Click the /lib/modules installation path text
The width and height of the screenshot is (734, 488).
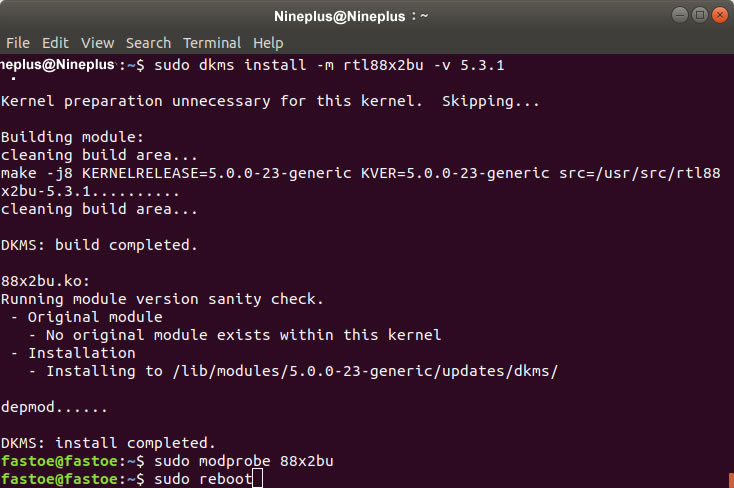366,371
